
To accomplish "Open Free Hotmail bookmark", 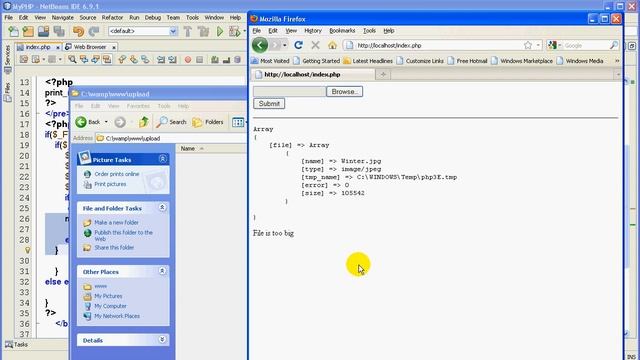I will click(467, 61).
